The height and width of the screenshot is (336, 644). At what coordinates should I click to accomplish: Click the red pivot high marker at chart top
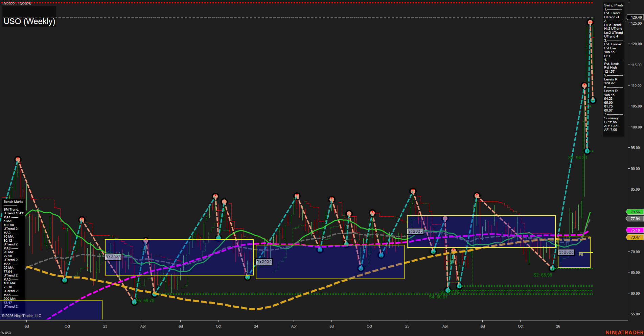coord(590,22)
